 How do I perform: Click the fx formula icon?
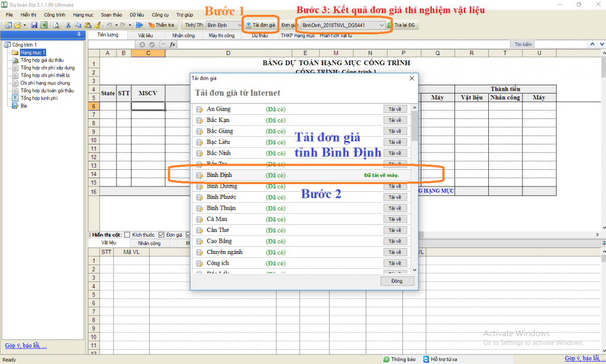172,44
